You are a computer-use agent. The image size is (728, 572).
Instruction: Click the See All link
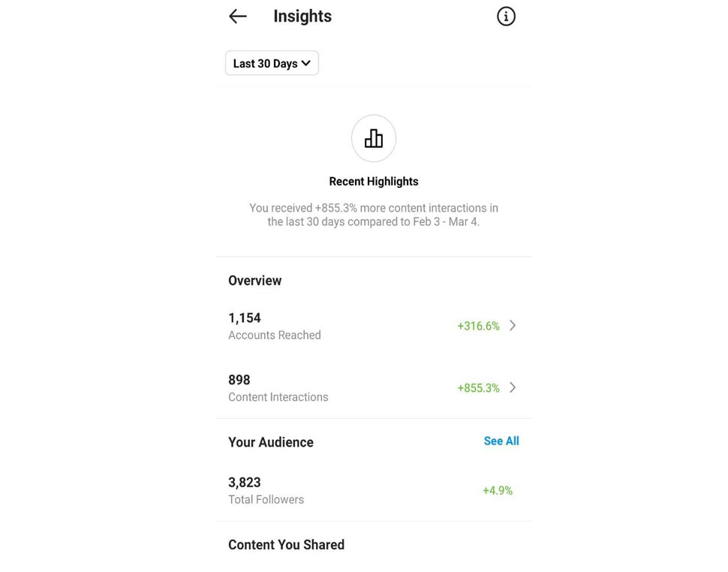[x=501, y=441]
